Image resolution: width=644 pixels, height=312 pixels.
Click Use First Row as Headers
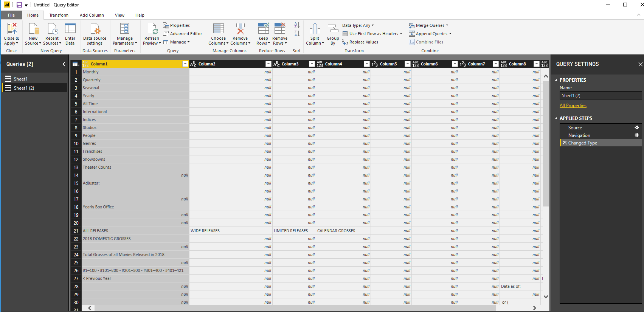[x=372, y=34]
